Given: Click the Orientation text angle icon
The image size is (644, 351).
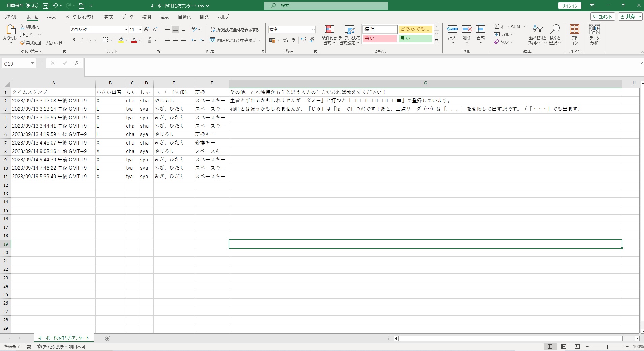Looking at the screenshot, I should [194, 29].
